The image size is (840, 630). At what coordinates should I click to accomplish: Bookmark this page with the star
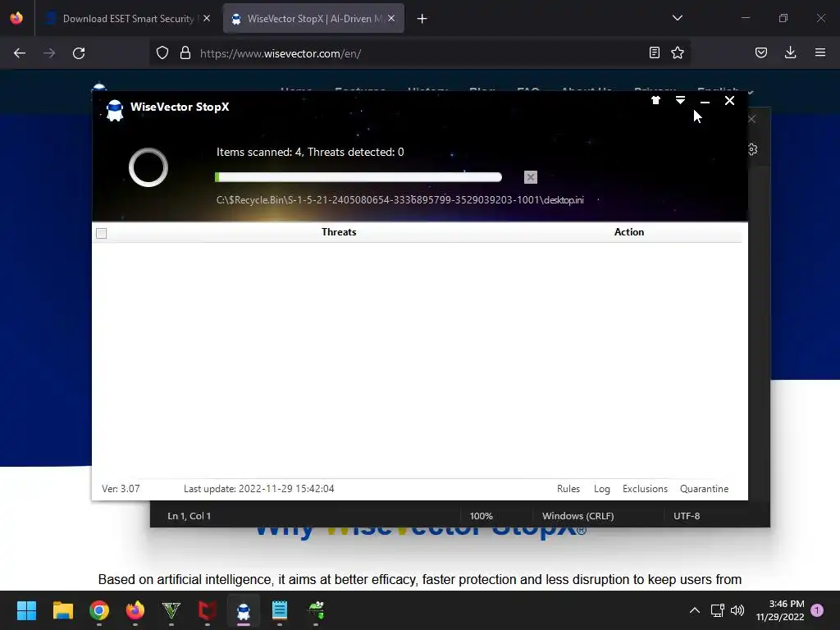click(x=678, y=52)
